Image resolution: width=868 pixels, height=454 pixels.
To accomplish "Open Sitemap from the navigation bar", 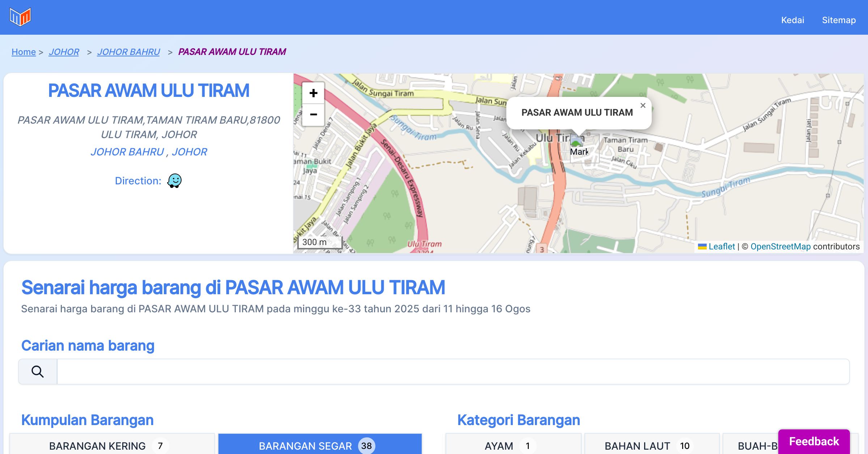I will (839, 20).
